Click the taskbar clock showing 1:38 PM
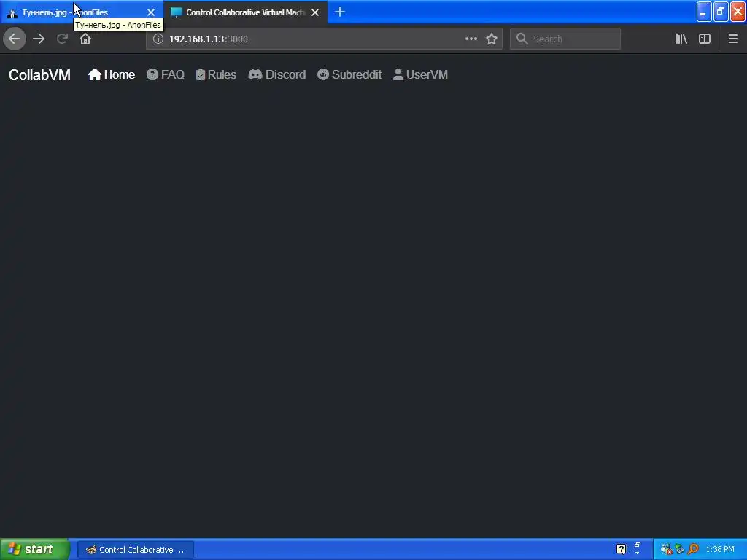Viewport: 747px width, 560px height. pyautogui.click(x=720, y=549)
